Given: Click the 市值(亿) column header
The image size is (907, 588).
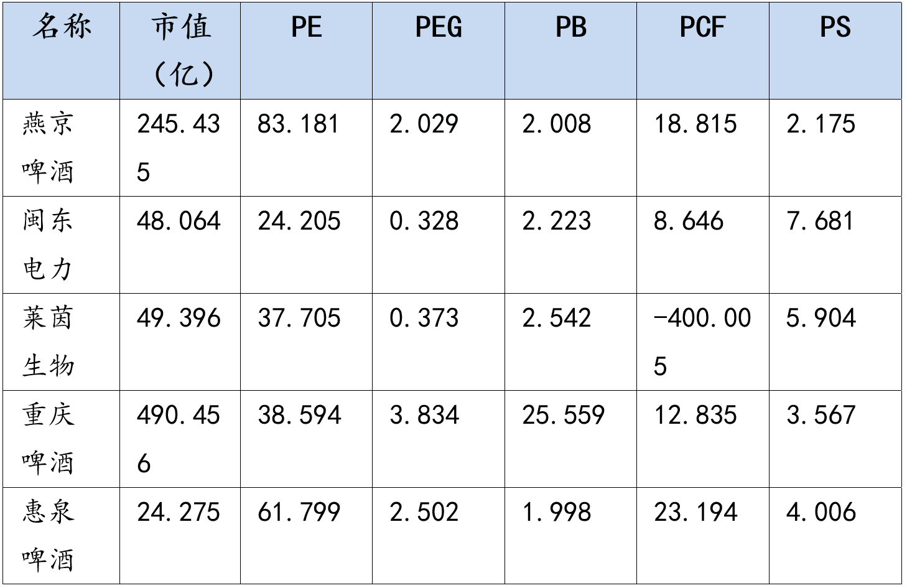Looking at the screenshot, I should [x=180, y=51].
